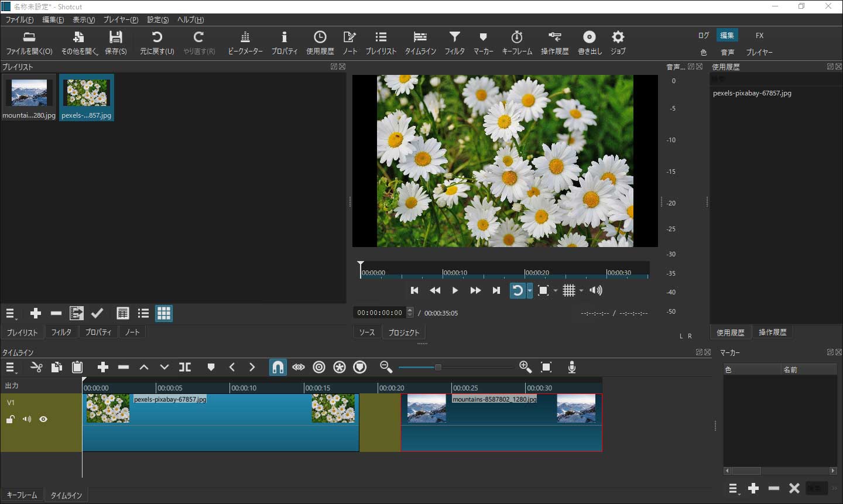Select mountains-8587802_1280.jpg timeline clip

point(502,423)
